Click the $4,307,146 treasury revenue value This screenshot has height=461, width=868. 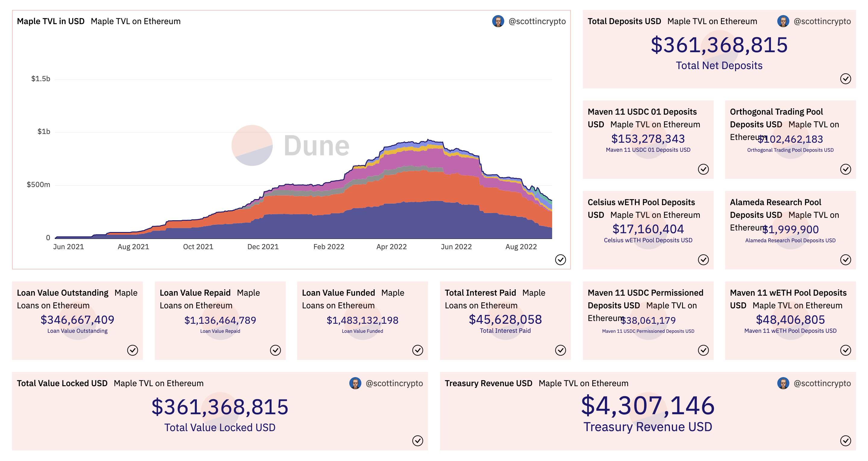(648, 406)
